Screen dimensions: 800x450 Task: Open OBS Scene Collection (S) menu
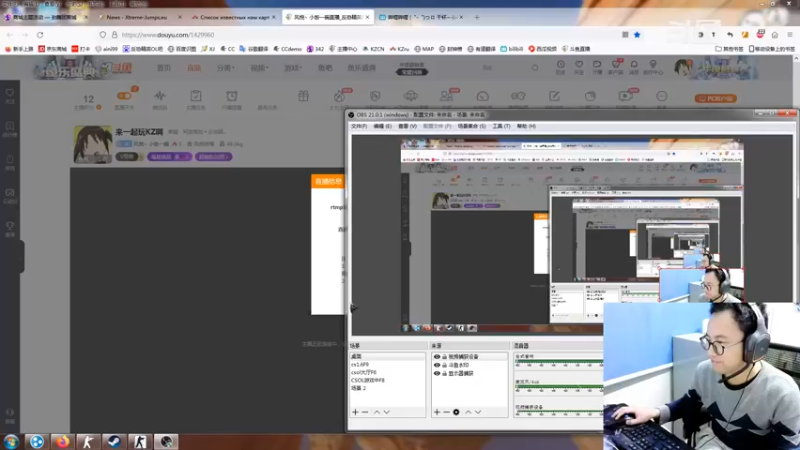(x=471, y=126)
